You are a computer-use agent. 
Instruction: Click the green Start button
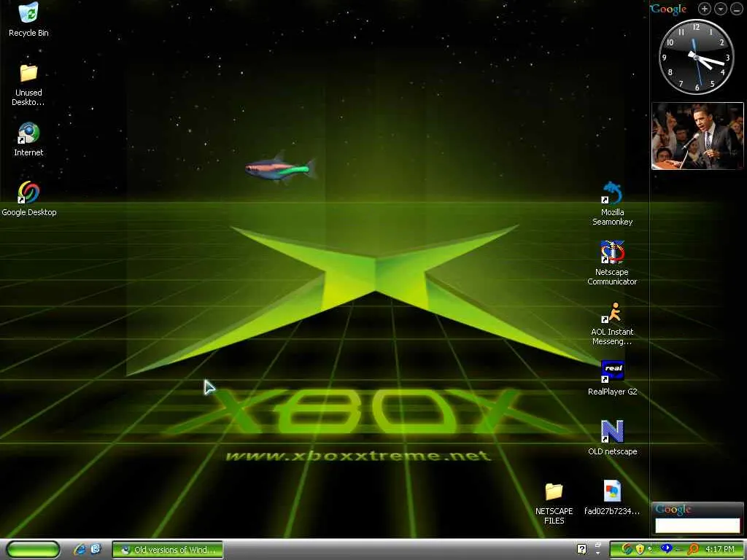[x=34, y=549]
